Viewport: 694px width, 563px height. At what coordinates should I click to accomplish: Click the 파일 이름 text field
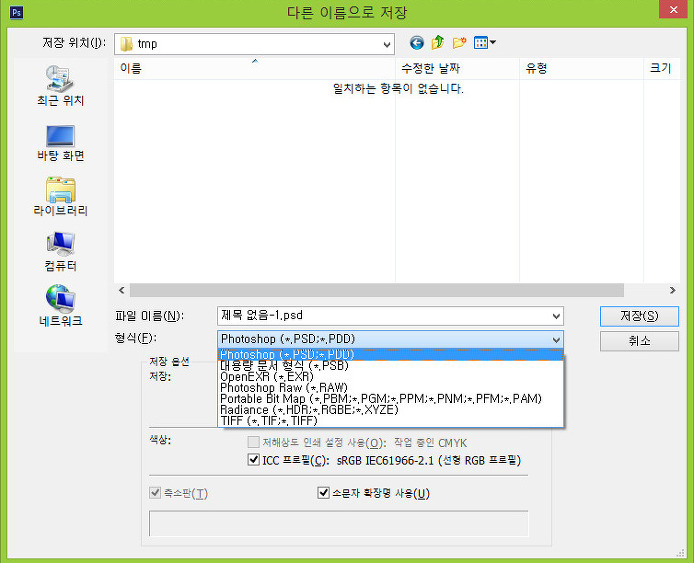click(384, 316)
